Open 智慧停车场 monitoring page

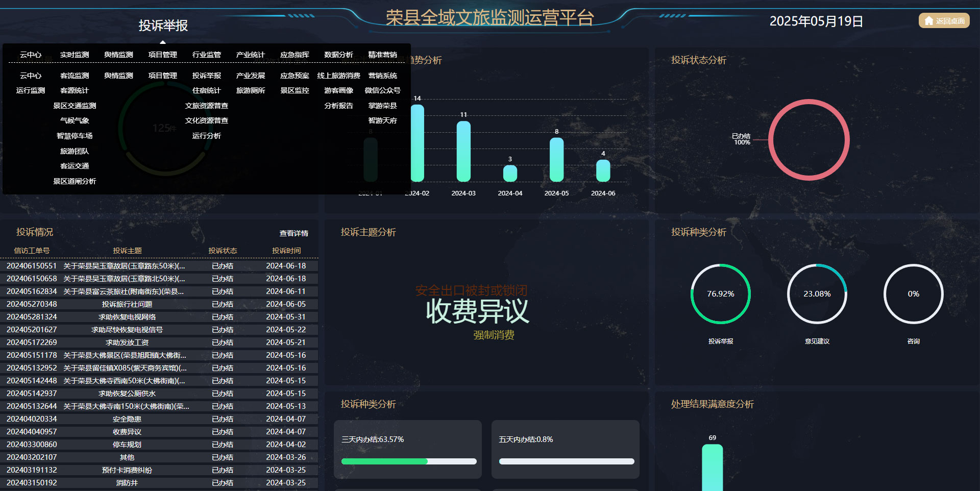point(75,136)
